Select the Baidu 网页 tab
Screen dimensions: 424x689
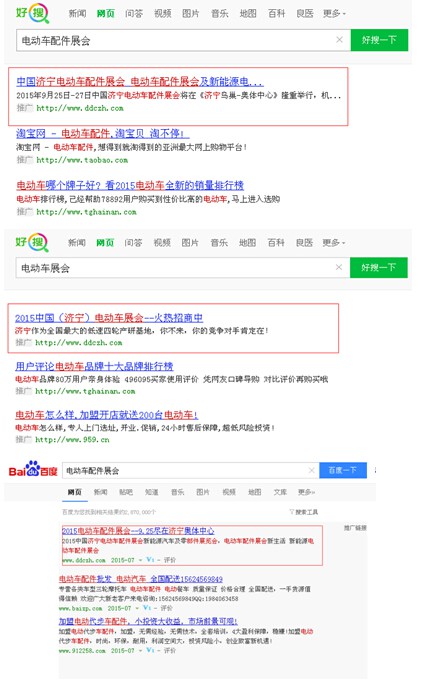(75, 492)
